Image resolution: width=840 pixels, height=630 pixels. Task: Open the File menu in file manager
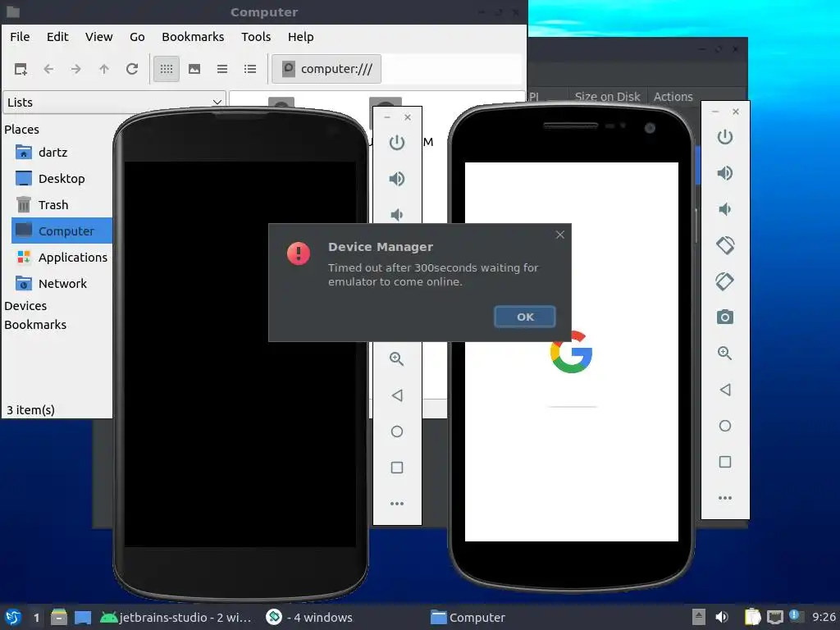(20, 37)
